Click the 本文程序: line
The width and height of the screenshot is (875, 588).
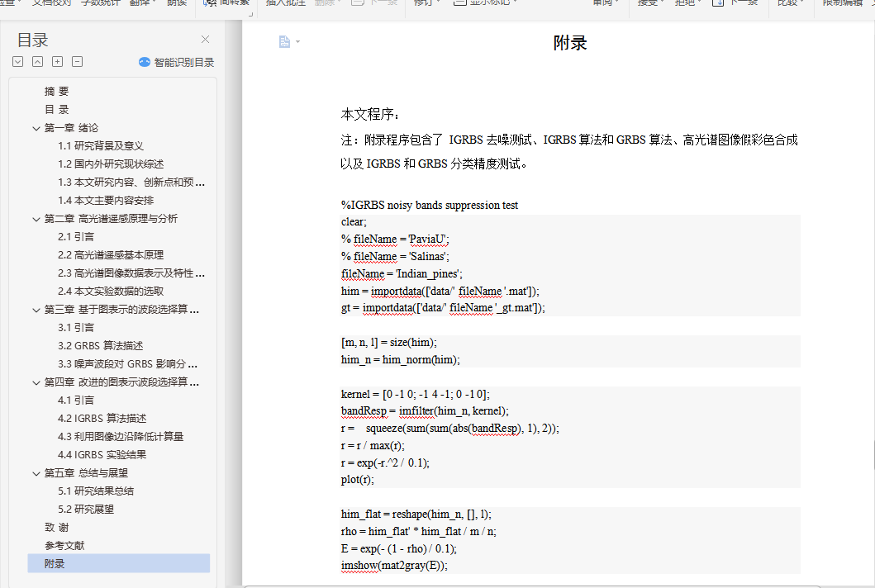click(x=370, y=115)
